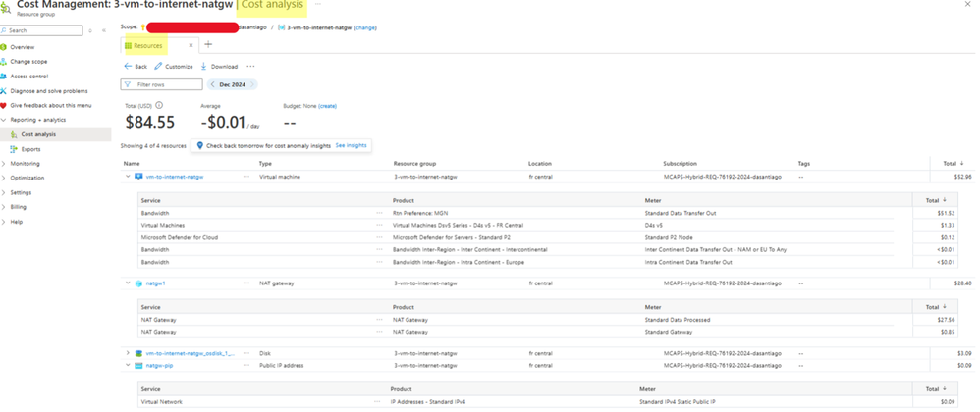Open ellipsis for Virtual Machines service row
980x412 pixels.
[379, 226]
